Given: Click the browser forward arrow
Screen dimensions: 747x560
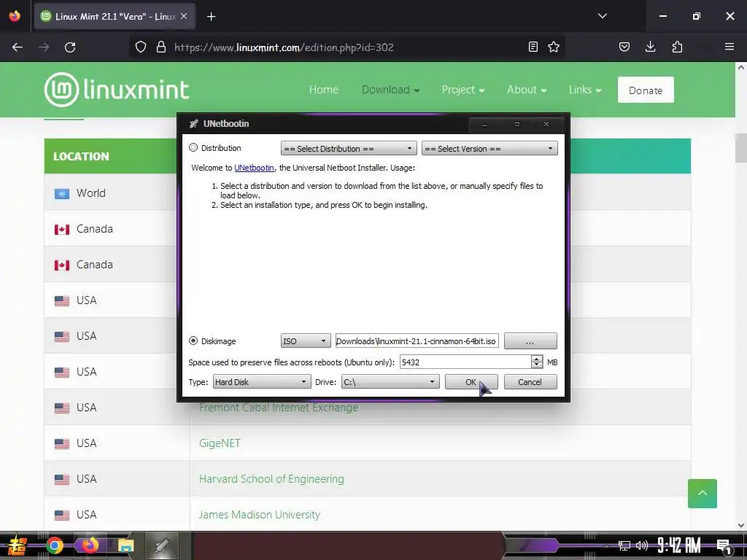Looking at the screenshot, I should (x=44, y=47).
